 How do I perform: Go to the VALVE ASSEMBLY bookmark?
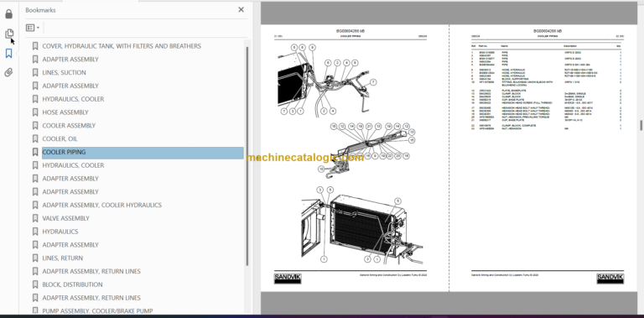pos(65,218)
